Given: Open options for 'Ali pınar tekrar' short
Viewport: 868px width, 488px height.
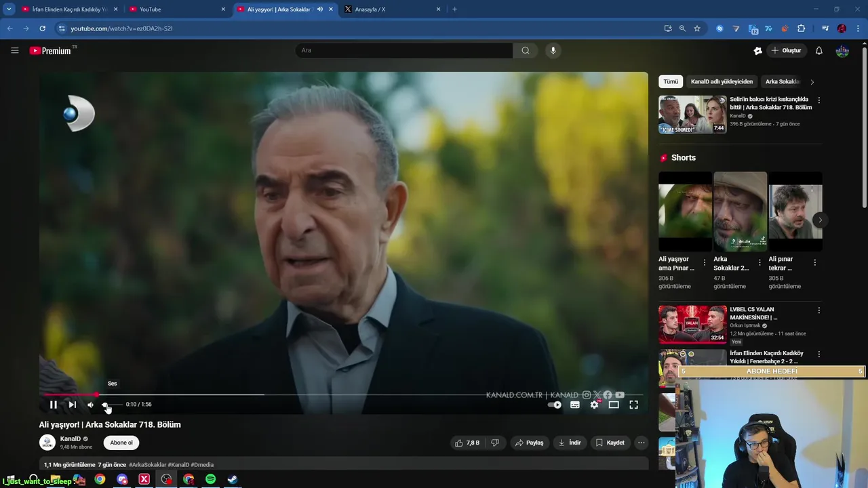Looking at the screenshot, I should (814, 262).
